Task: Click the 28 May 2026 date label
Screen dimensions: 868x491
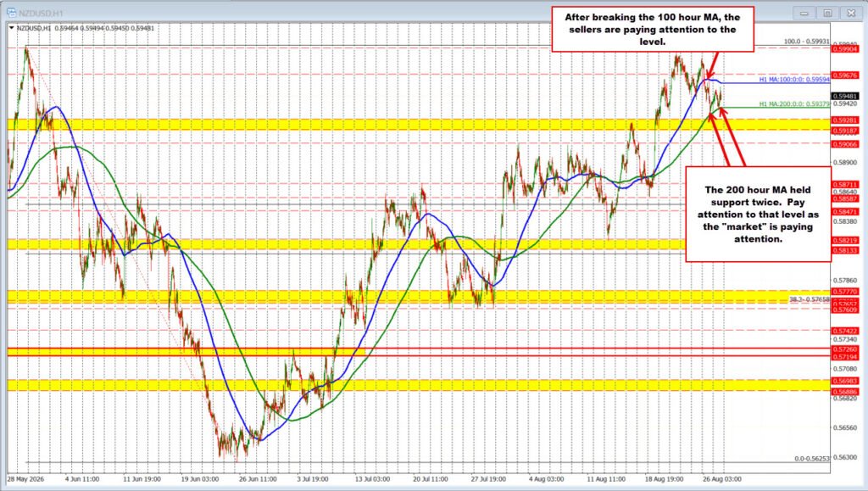Action: (25, 479)
